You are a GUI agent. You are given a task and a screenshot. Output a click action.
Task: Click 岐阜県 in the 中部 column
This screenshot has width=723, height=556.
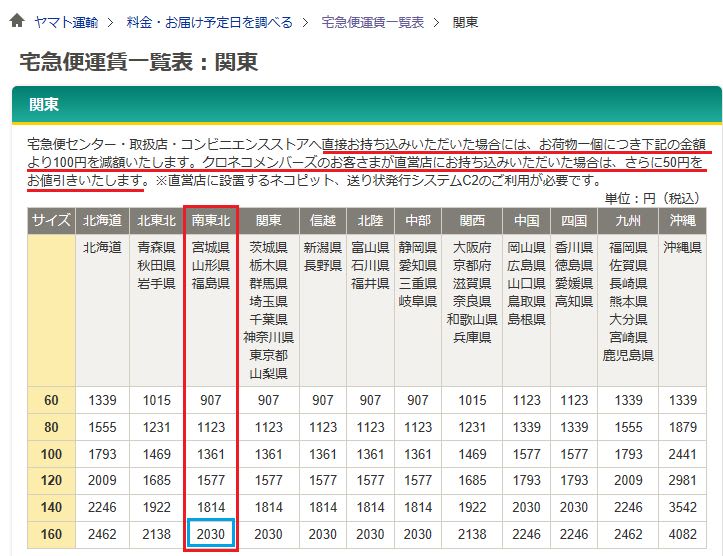tap(418, 302)
